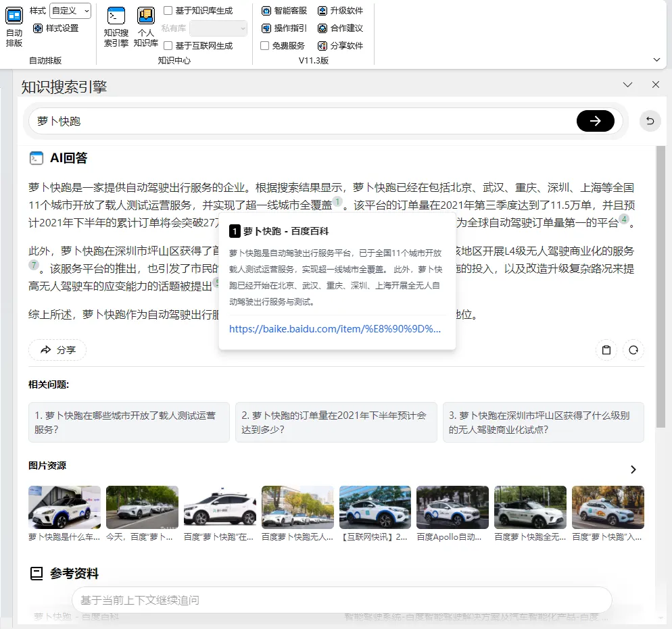Click the 基于当前上下文继续追问 follow-up field
672x629 pixels.
click(341, 600)
